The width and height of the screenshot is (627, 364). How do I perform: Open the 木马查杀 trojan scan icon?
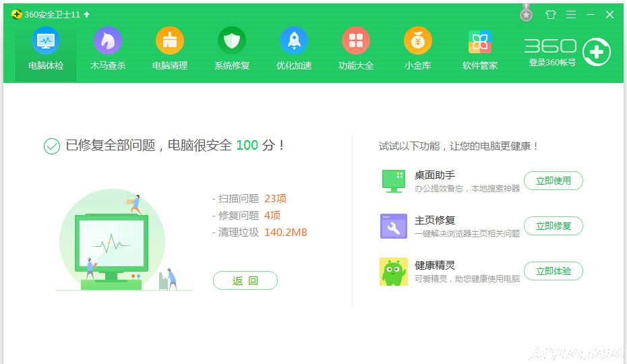point(108,40)
